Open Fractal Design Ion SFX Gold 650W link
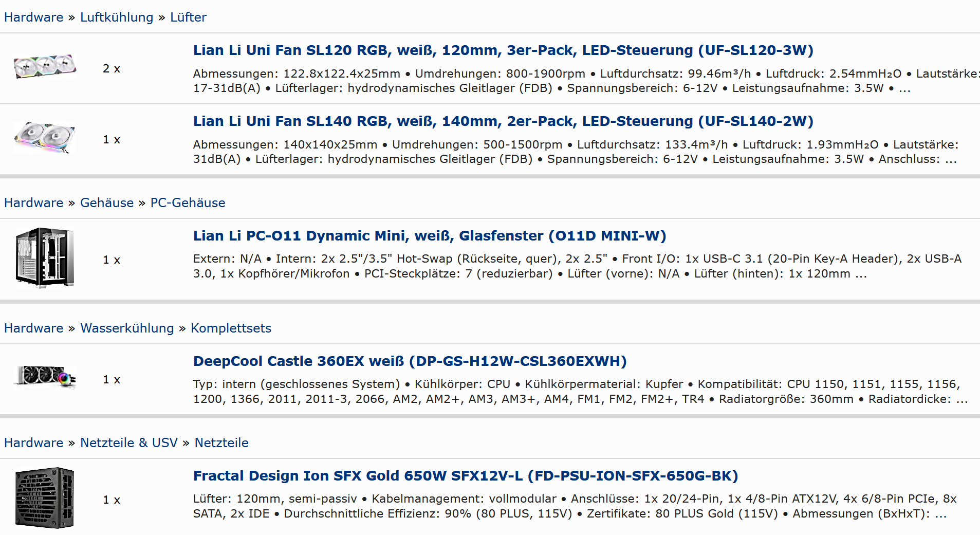This screenshot has height=535, width=980. click(x=466, y=476)
